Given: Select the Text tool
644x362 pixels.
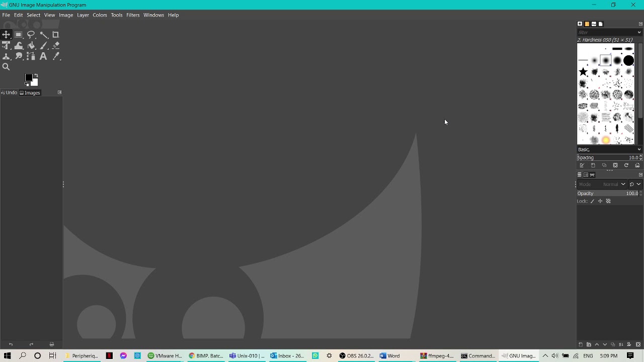Looking at the screenshot, I should [x=44, y=56].
